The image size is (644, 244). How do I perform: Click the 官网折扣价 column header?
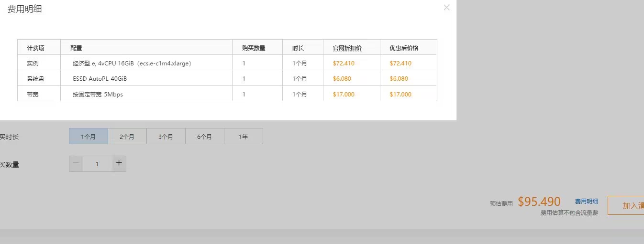(347, 48)
